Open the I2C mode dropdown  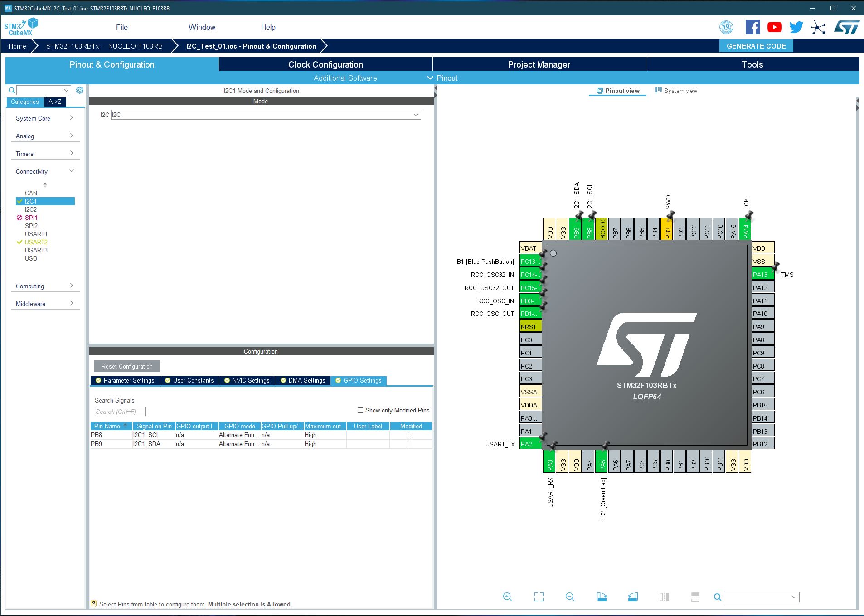point(266,115)
